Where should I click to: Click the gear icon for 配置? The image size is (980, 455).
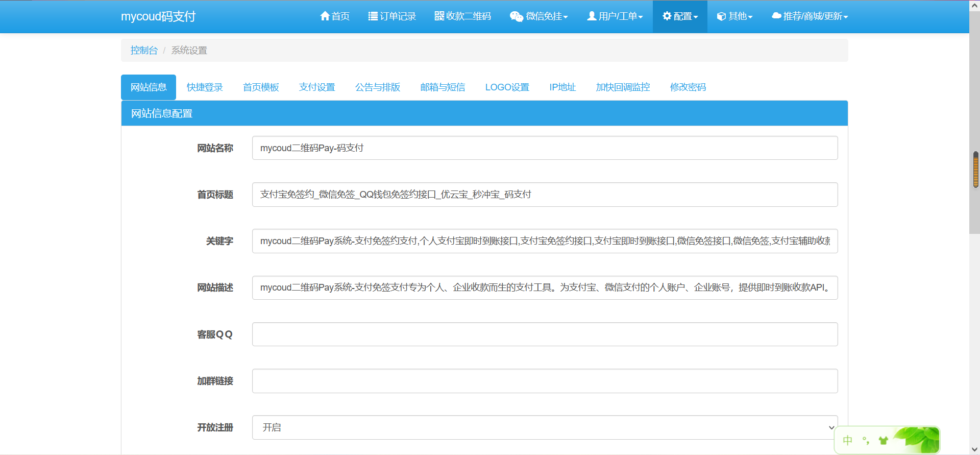[x=667, y=16]
